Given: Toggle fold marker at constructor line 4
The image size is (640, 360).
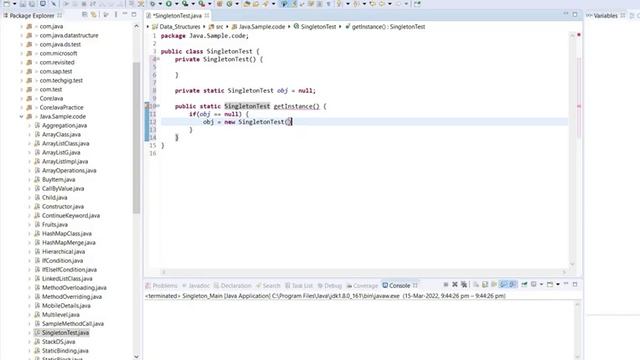Looking at the screenshot, I should 158,59.
